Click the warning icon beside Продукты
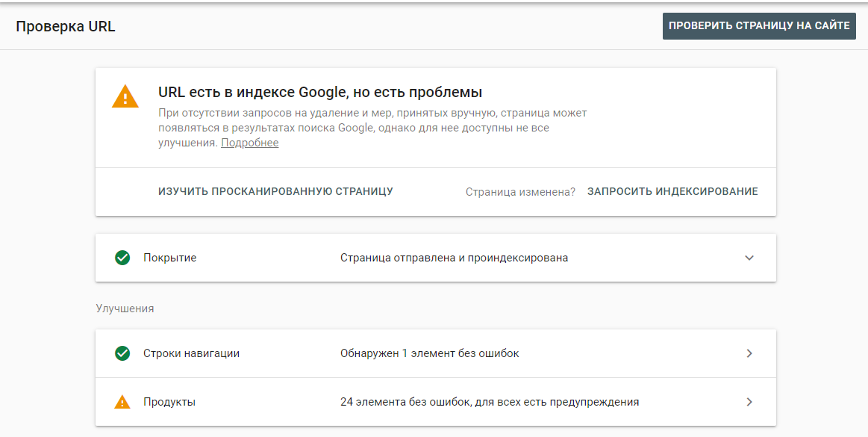This screenshot has width=868, height=437. (122, 402)
